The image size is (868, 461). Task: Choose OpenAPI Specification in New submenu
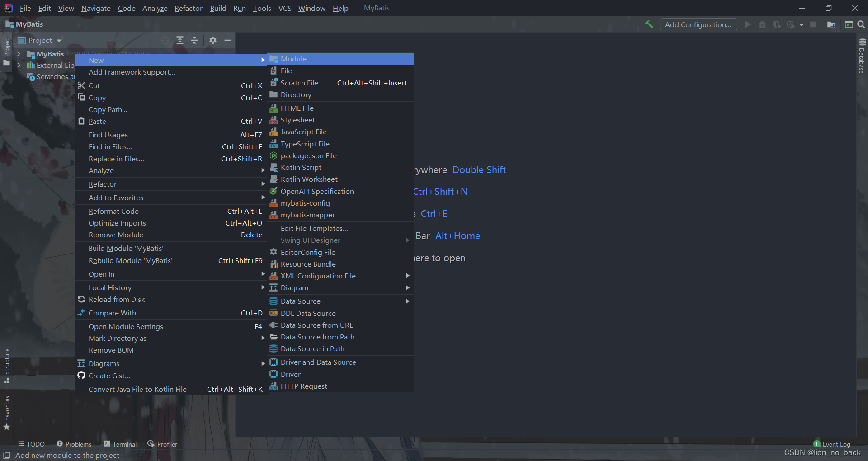[341, 191]
